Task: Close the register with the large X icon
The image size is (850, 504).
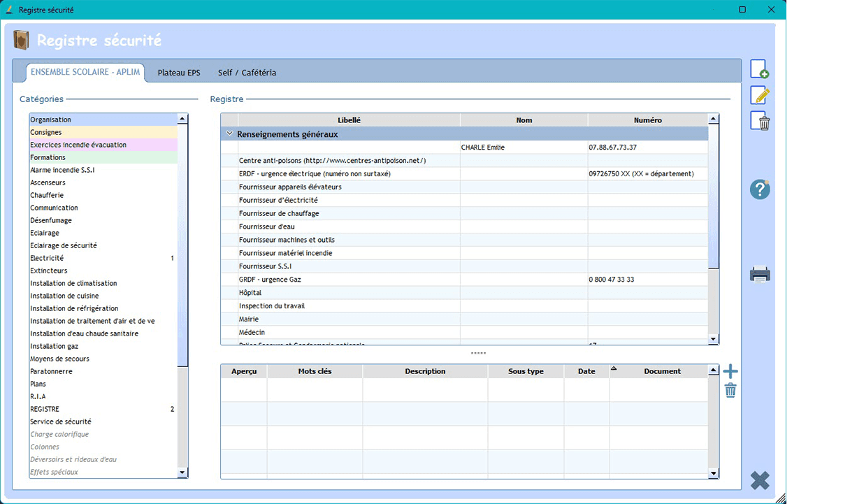Action: (x=760, y=480)
